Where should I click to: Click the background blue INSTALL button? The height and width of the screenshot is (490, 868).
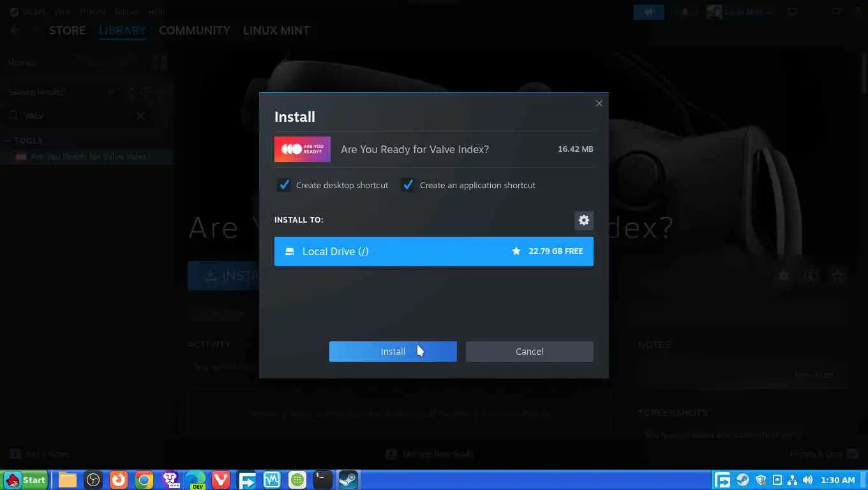223,276
